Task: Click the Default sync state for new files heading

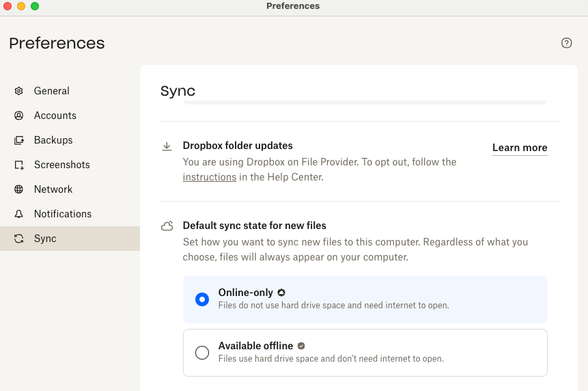Action: click(254, 226)
